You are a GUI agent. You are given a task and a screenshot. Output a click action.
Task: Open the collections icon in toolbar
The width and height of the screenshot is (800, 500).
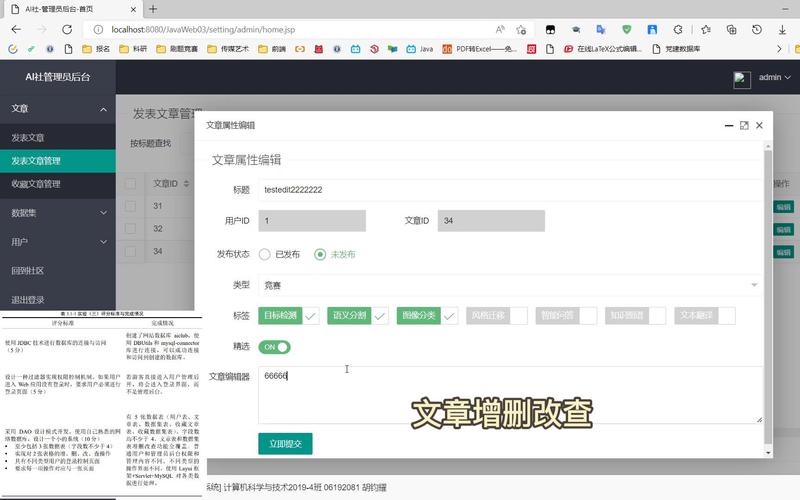[731, 30]
